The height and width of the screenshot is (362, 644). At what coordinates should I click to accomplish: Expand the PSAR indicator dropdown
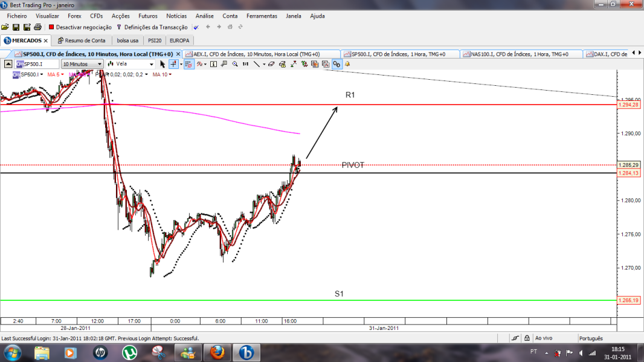(x=146, y=75)
